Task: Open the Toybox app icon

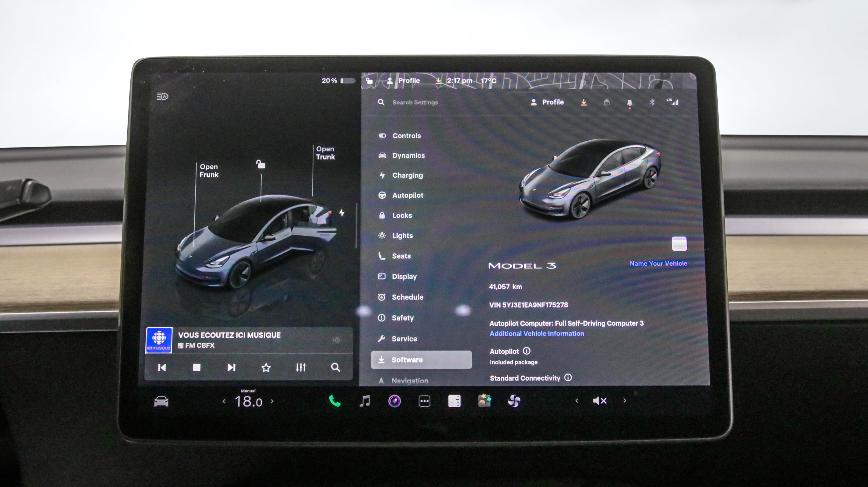Action: (484, 401)
